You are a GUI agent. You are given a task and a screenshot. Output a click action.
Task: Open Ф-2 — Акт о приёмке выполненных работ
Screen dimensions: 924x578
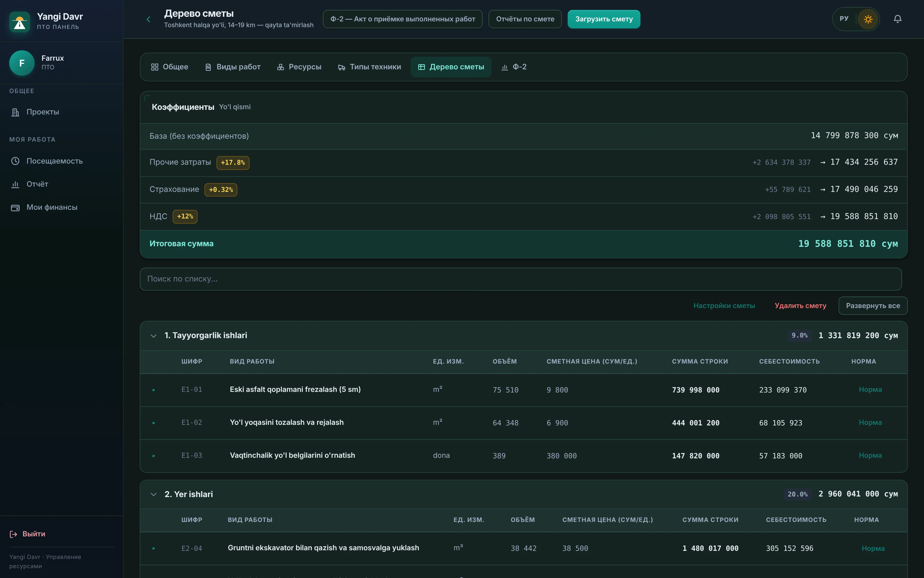[403, 19]
